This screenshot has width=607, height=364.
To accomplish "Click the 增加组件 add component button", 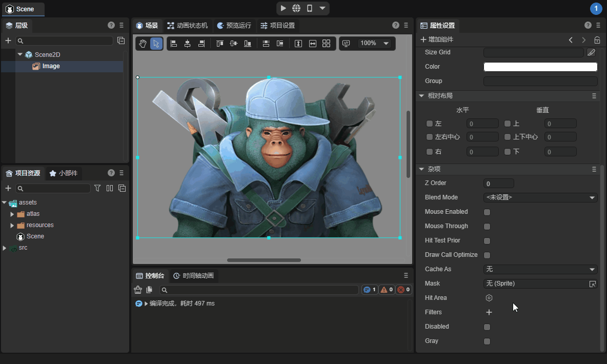I will tap(437, 39).
